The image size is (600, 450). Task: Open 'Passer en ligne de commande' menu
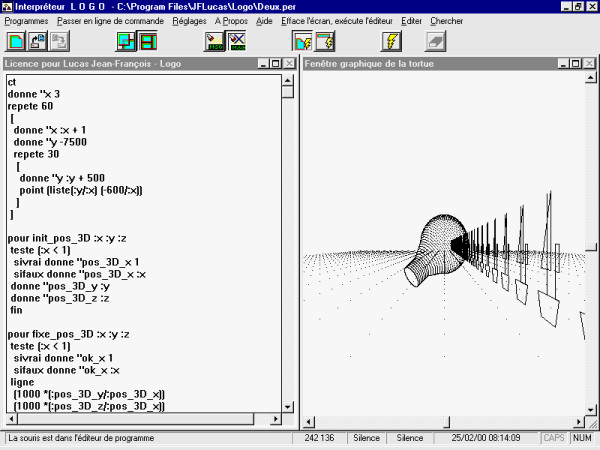111,21
